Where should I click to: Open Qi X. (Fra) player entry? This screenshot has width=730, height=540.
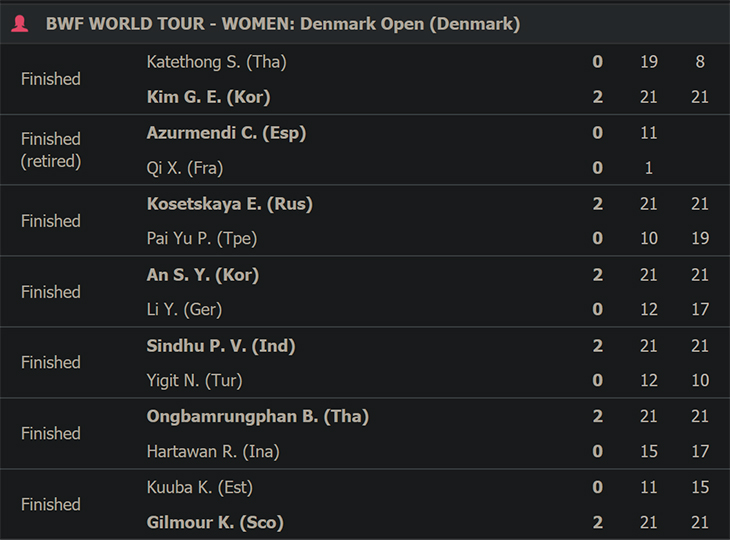point(185,168)
